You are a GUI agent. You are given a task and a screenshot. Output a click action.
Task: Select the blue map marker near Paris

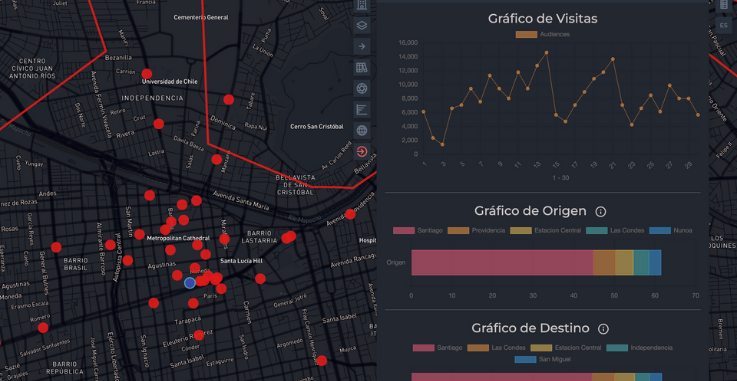point(189,283)
